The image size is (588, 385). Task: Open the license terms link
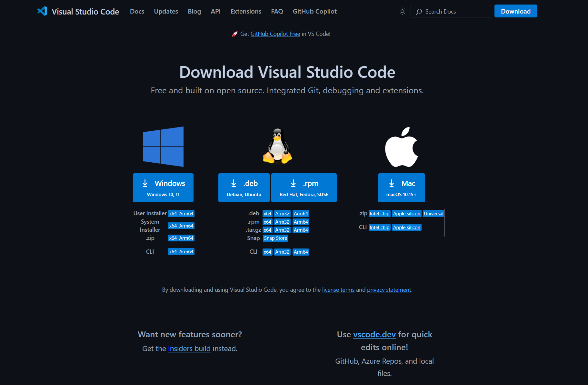tap(338, 290)
